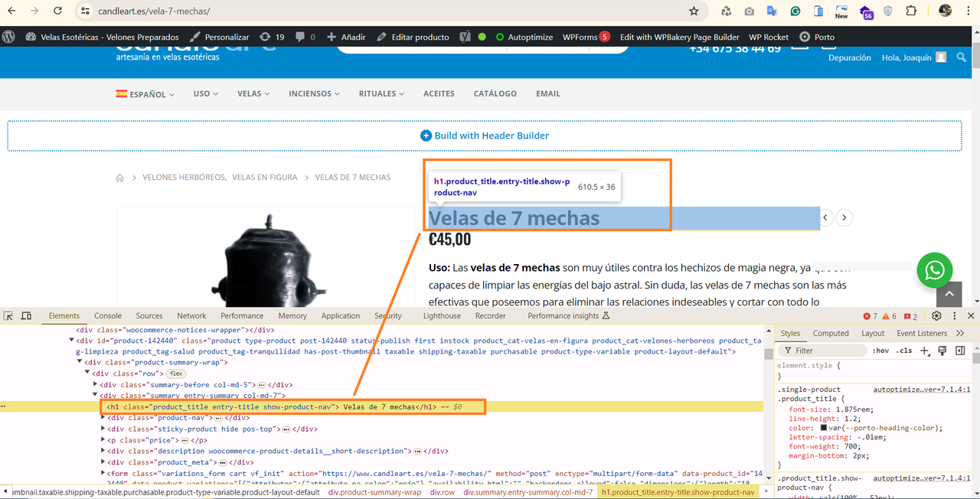Switch to the Computed styles tab
980x499 pixels.
pos(831,333)
